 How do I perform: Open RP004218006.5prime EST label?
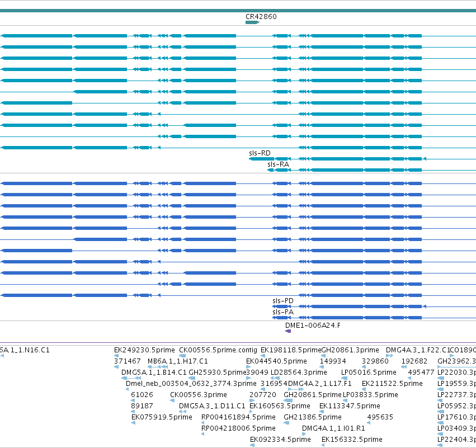[x=238, y=428]
